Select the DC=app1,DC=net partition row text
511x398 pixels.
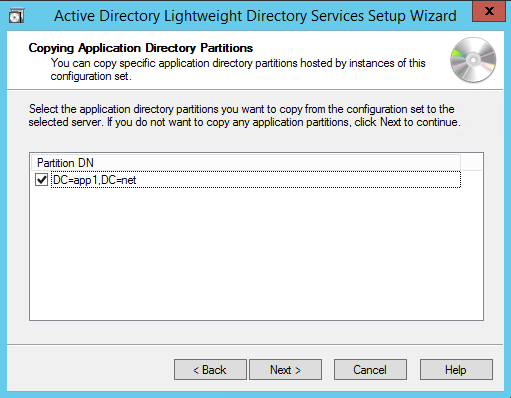95,180
